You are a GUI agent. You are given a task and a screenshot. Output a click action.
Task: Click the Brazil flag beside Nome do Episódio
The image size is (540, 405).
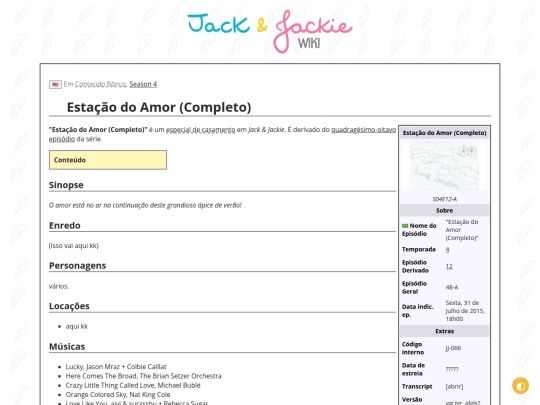tap(405, 226)
